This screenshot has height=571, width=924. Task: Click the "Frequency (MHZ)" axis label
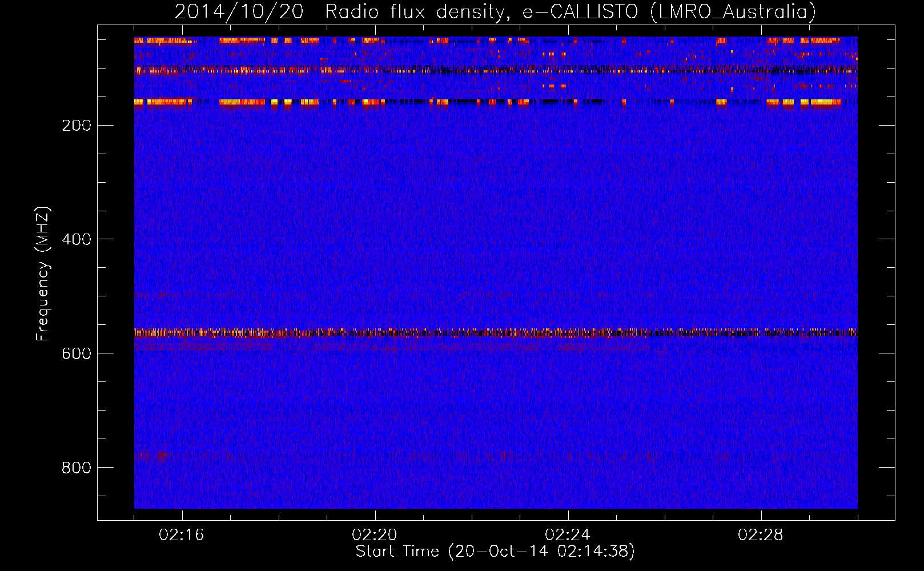[43, 274]
